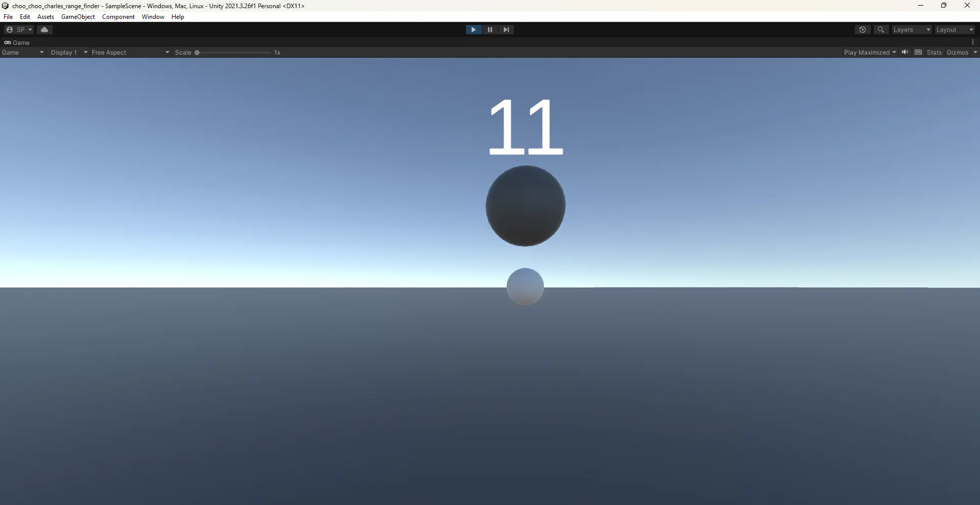Pause the running game
Screen dimensions: 980x505
pos(489,30)
